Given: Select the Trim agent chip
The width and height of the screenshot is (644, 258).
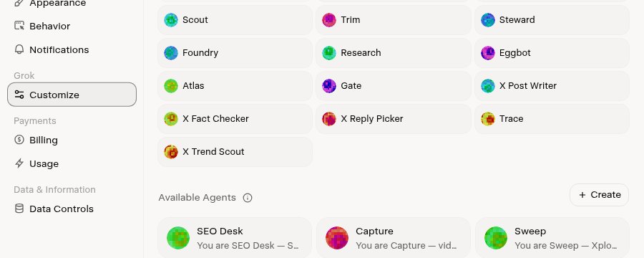Looking at the screenshot, I should [394, 20].
